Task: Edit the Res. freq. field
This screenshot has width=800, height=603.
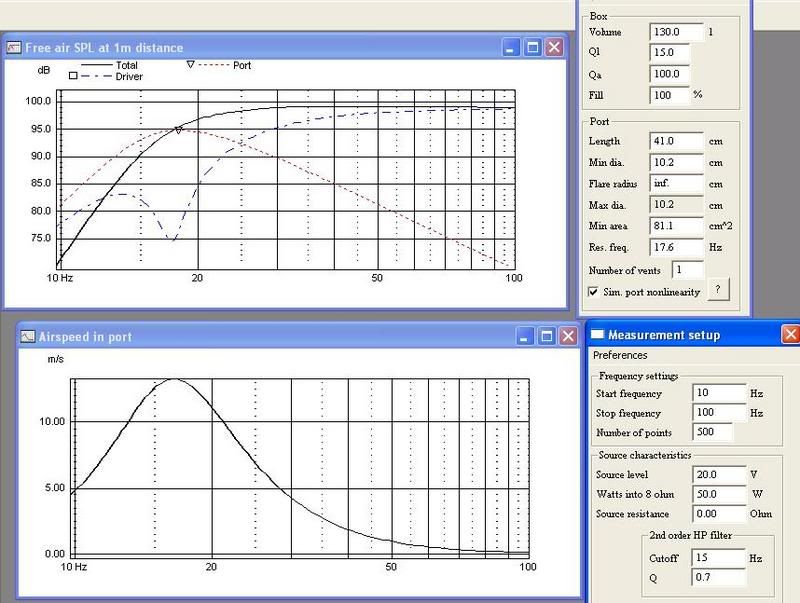Action: coord(676,247)
